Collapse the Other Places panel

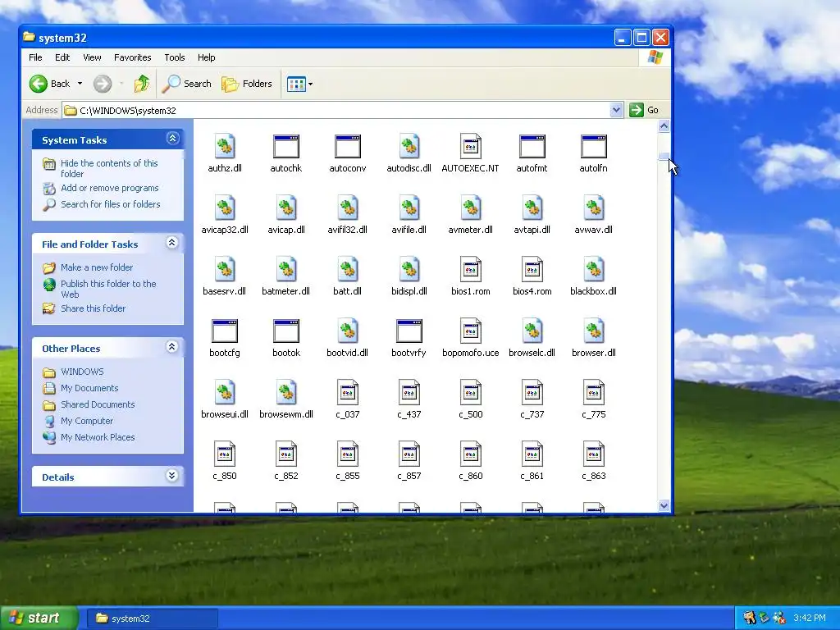pos(172,347)
